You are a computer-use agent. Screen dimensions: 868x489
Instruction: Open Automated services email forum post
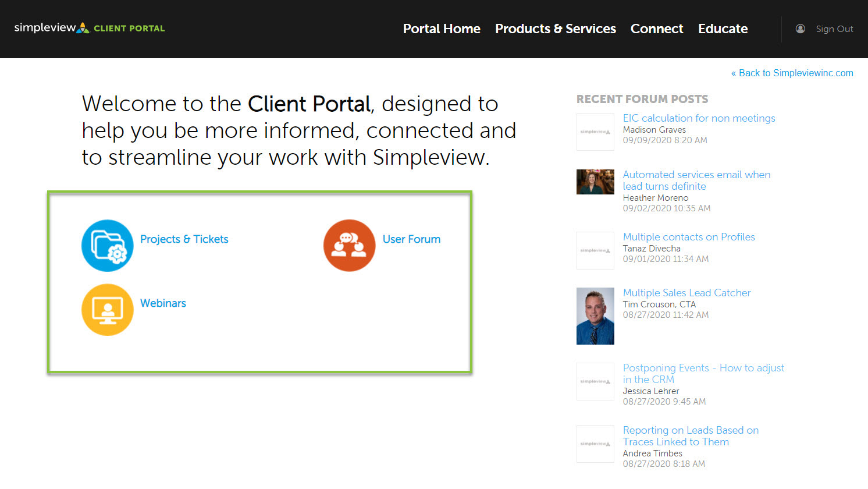696,180
